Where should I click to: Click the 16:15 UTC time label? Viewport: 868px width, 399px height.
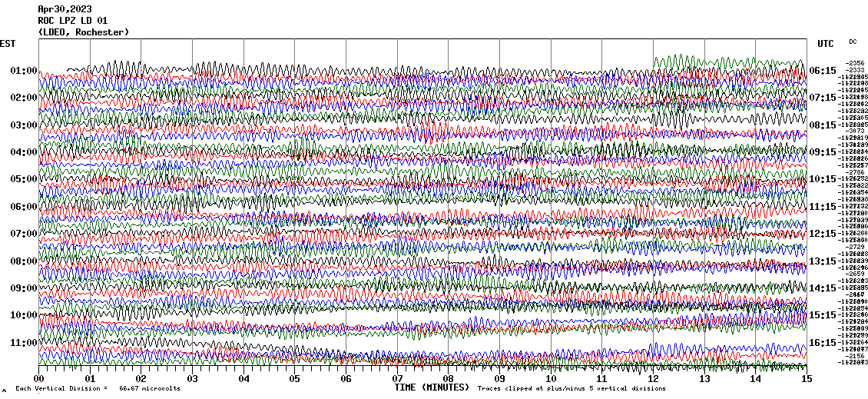[x=823, y=343]
